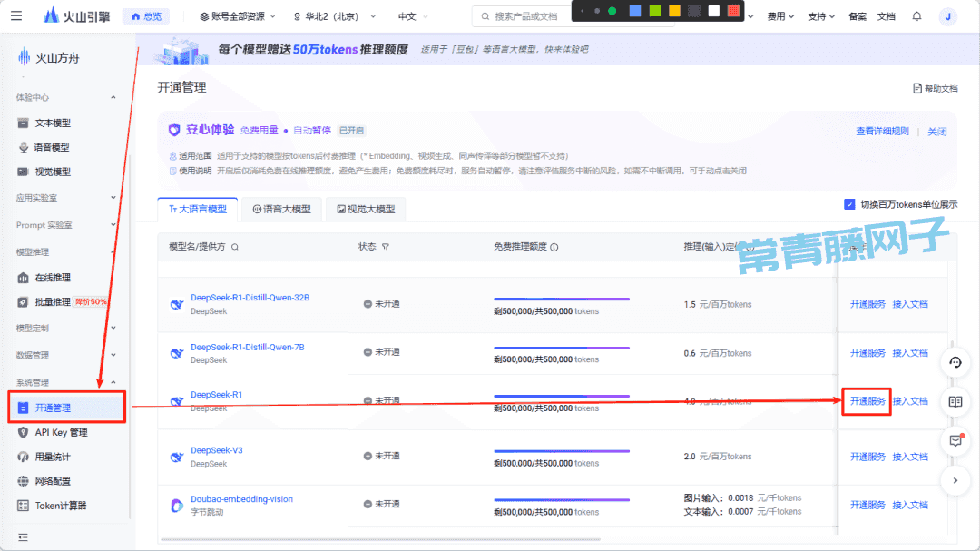Expand the 应用实验室 sidebar section
Viewport: 980px width, 551px height.
(113, 198)
